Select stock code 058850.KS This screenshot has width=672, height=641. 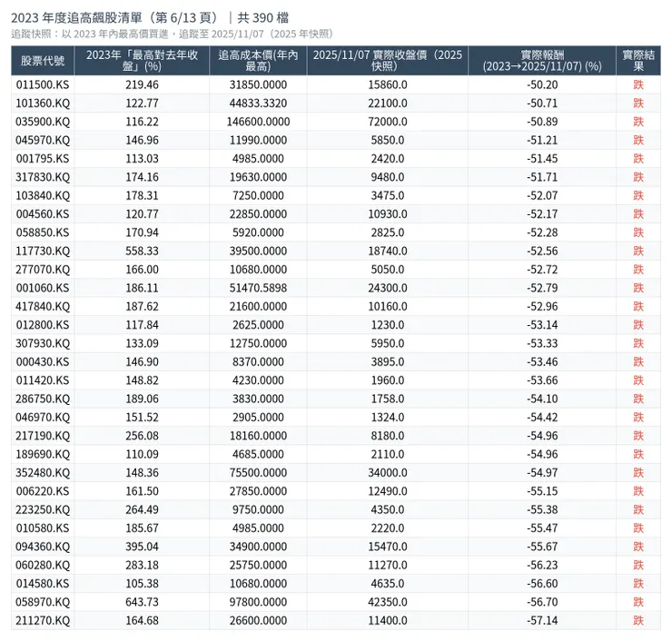[43, 232]
